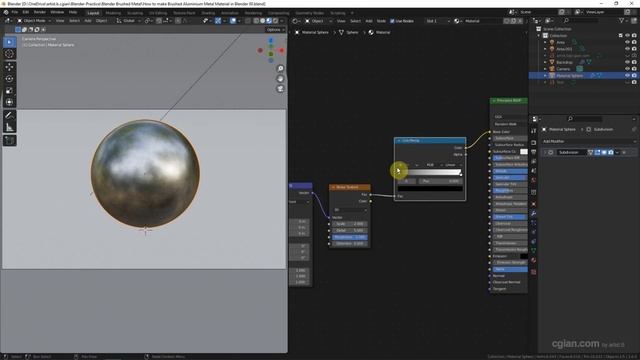Screen dimensions: 640x360
Task: Switch viewport to rendered shading
Action: tap(276, 21)
